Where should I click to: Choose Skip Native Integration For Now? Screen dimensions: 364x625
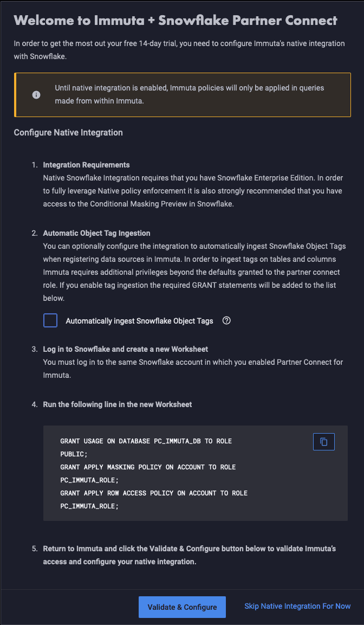297,606
